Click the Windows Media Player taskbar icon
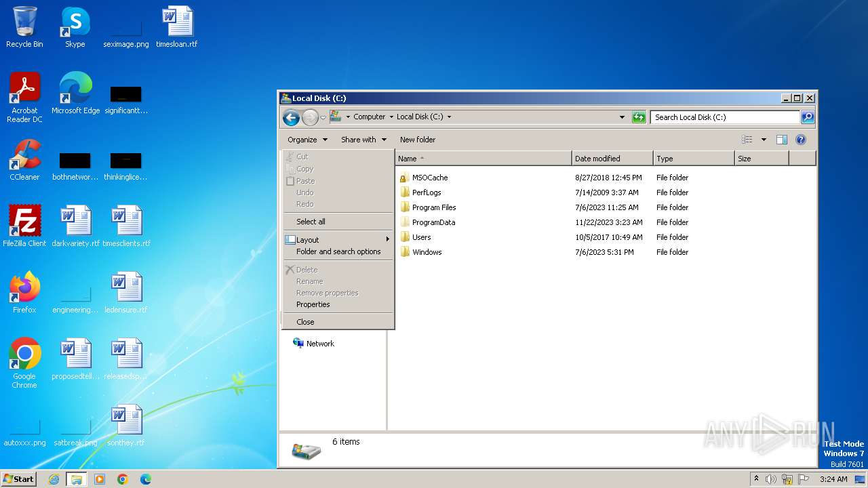Image resolution: width=868 pixels, height=488 pixels. pyautogui.click(x=100, y=479)
